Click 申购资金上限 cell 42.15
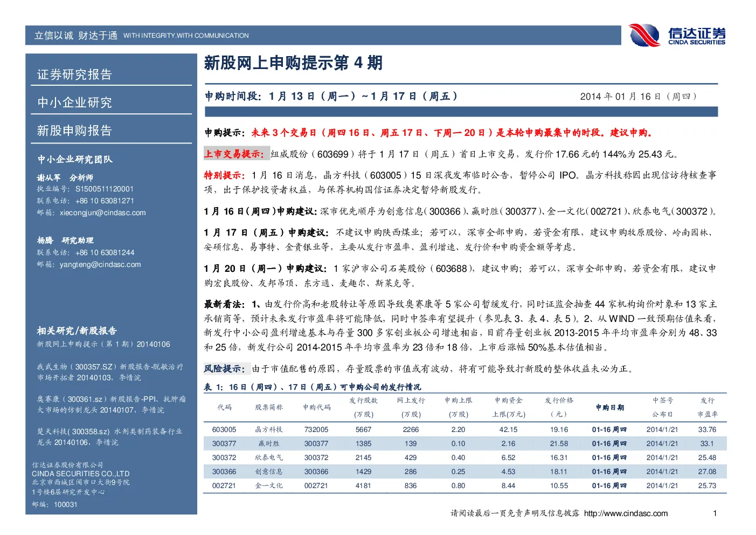 [508, 429]
